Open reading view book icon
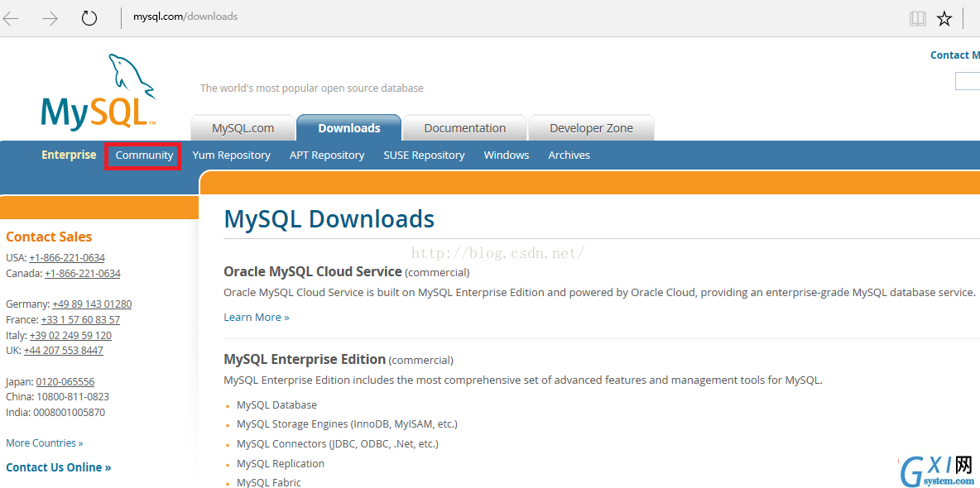 (917, 19)
